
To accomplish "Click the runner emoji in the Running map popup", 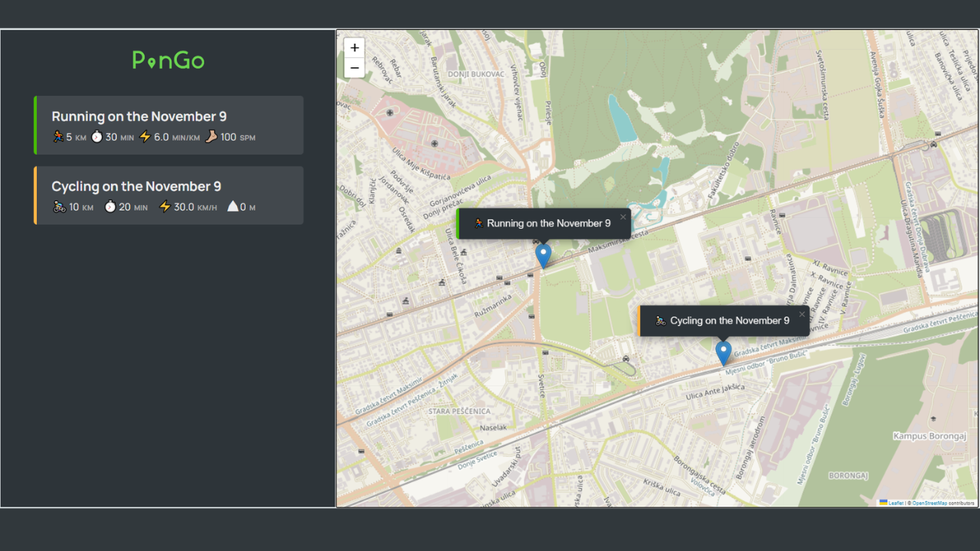I will coord(479,223).
